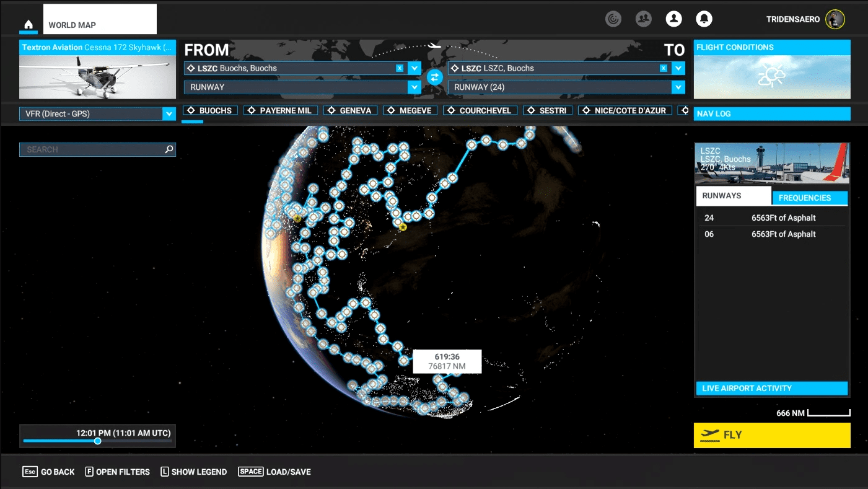Viewport: 868px width, 489px height.
Task: Open LIVE AIRPORT ACTIVITY
Action: [x=771, y=389]
